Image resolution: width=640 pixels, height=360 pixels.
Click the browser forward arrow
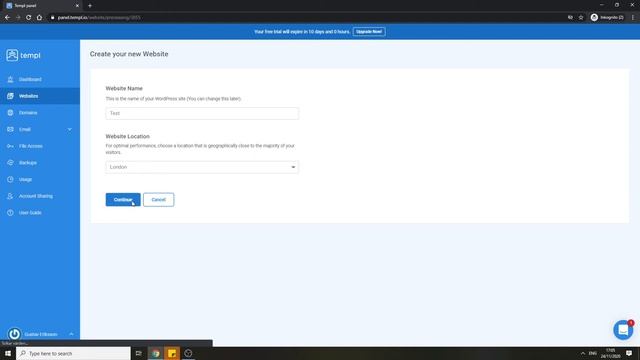pos(18,18)
